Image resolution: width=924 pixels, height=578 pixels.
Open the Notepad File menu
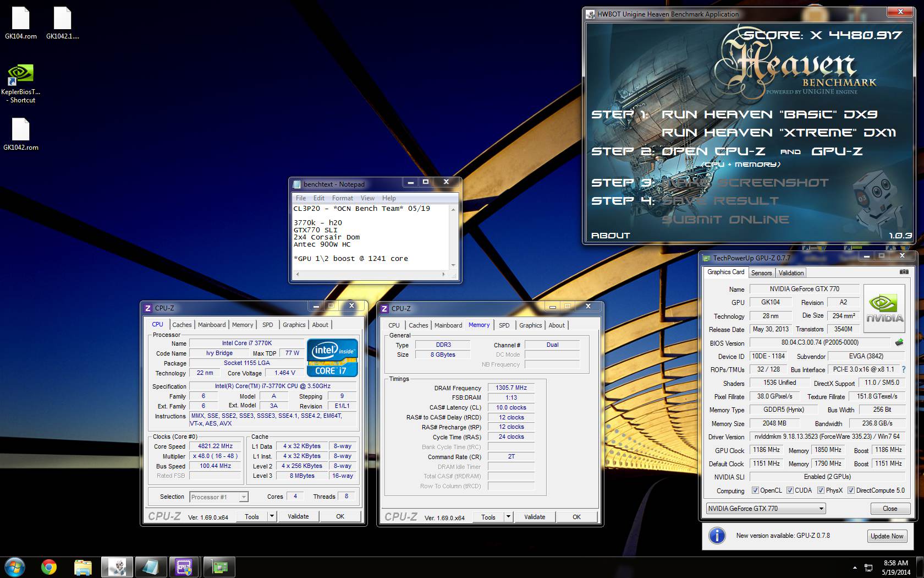click(x=301, y=198)
